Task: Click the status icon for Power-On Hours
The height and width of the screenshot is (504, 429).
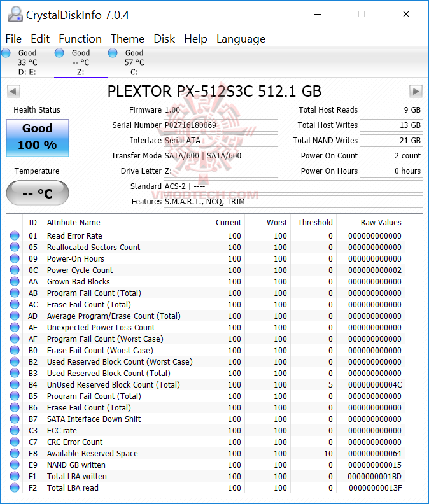Action: coord(15,258)
